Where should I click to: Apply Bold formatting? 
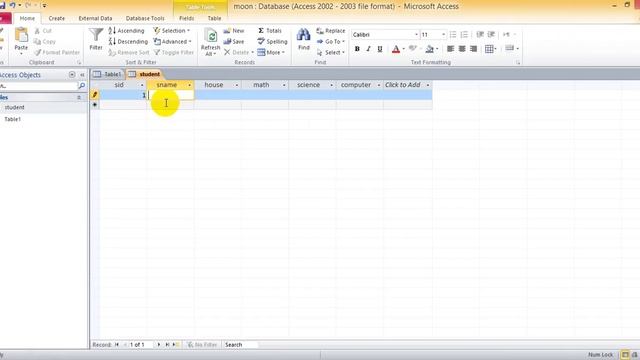[x=357, y=49]
